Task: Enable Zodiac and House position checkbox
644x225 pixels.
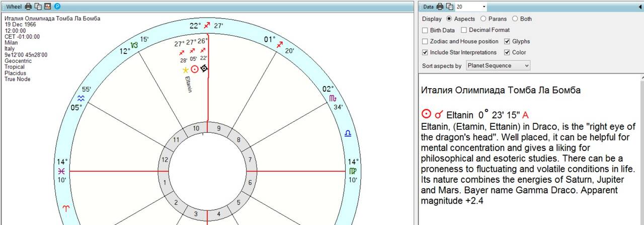Action: tap(425, 41)
